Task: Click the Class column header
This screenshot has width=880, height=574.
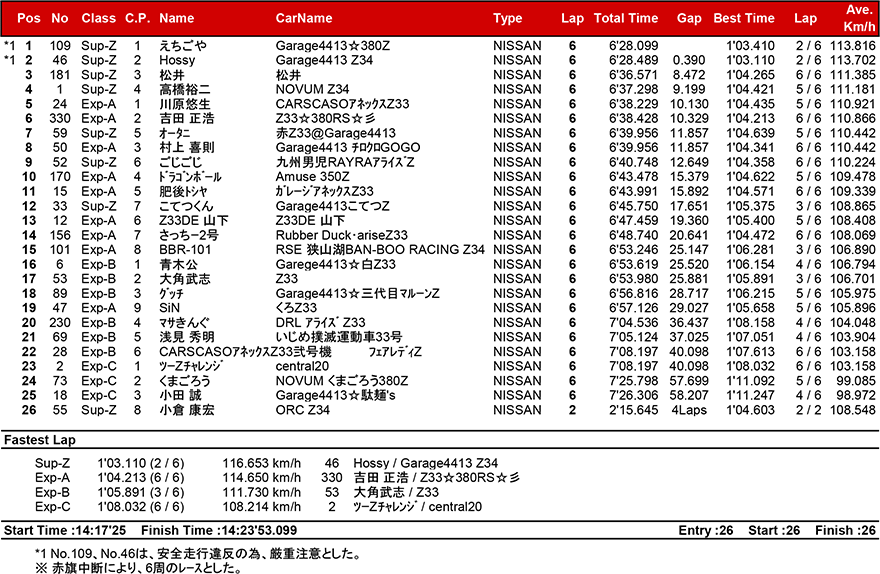Action: [98, 18]
